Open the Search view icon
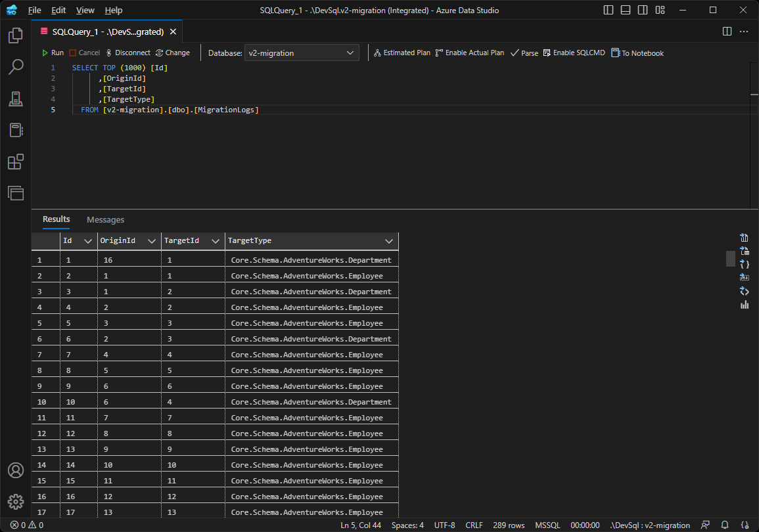Viewport: 759px width, 532px height. (x=16, y=67)
